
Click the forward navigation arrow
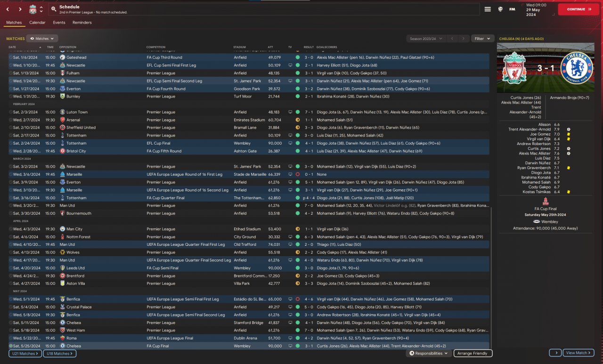pyautogui.click(x=20, y=9)
